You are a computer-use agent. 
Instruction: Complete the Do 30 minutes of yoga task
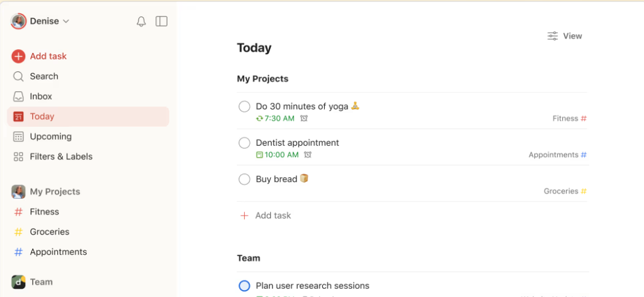[x=244, y=107]
